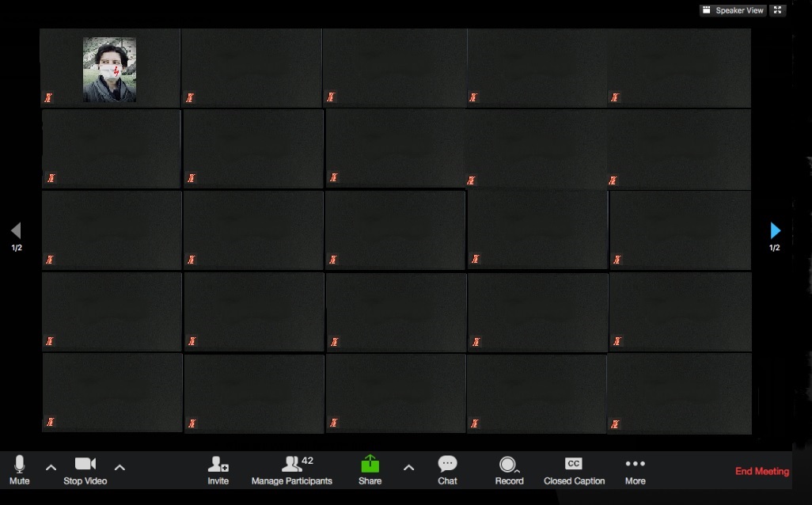Open the Invite participants icon
Image resolution: width=812 pixels, height=505 pixels.
click(218, 465)
